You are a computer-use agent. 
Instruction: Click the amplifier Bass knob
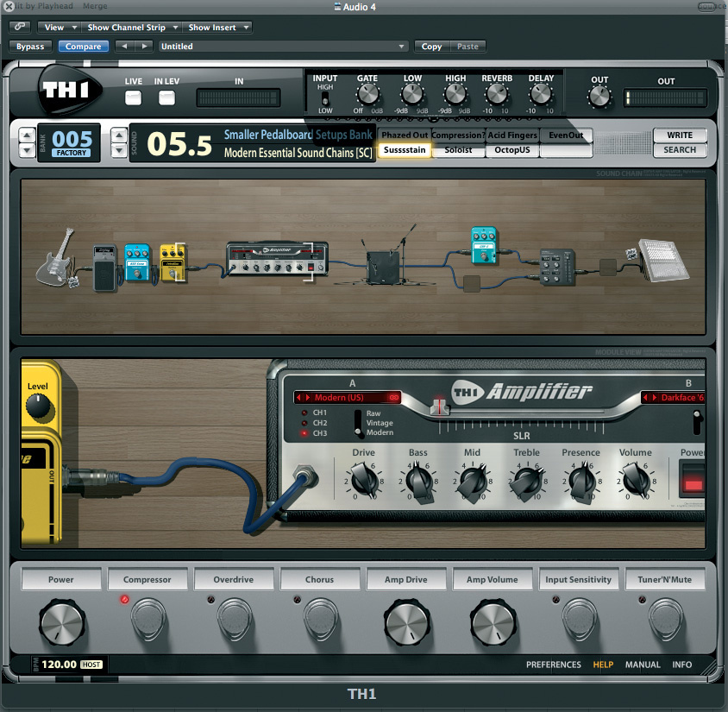coord(419,480)
